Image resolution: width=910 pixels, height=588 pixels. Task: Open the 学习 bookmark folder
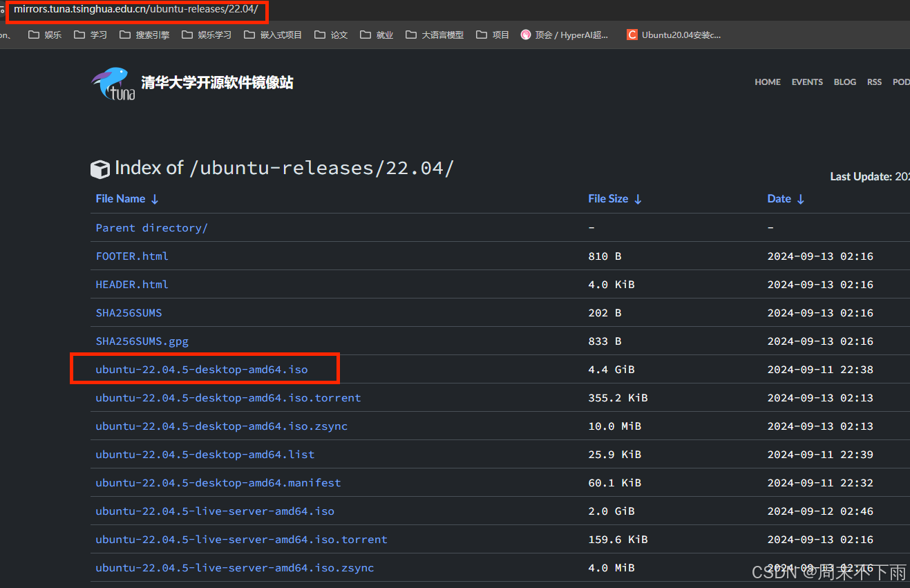(91, 35)
